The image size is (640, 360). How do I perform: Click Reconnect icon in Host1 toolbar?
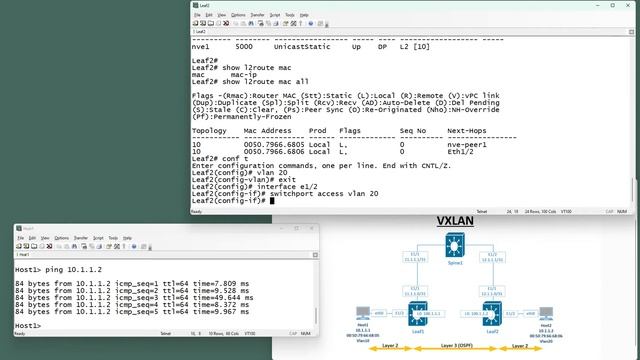click(x=42, y=247)
